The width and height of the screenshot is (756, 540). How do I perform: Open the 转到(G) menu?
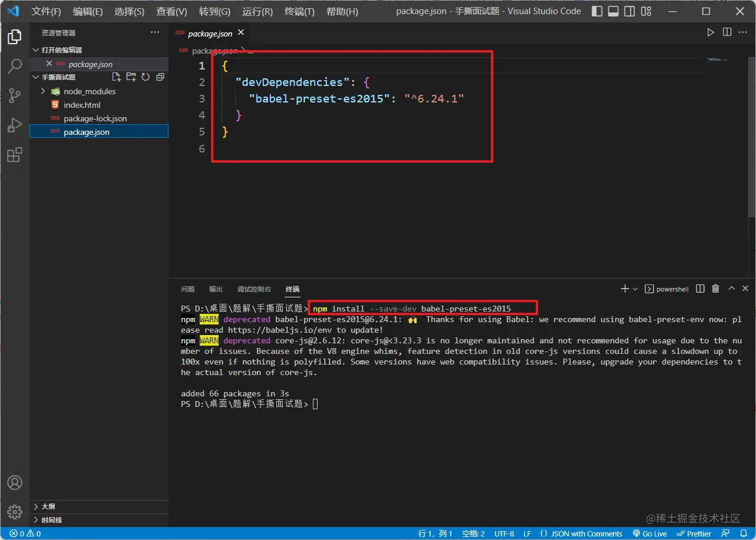tap(214, 11)
